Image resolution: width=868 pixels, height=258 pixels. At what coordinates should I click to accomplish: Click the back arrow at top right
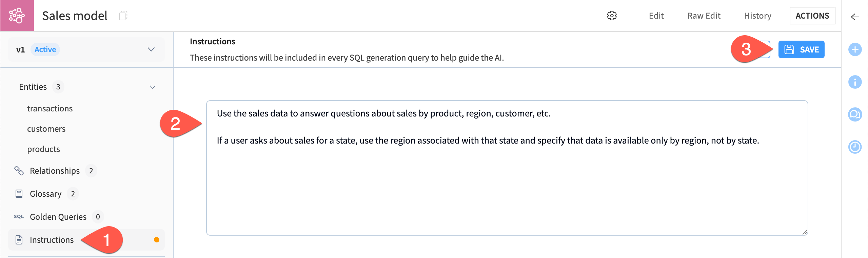(856, 16)
